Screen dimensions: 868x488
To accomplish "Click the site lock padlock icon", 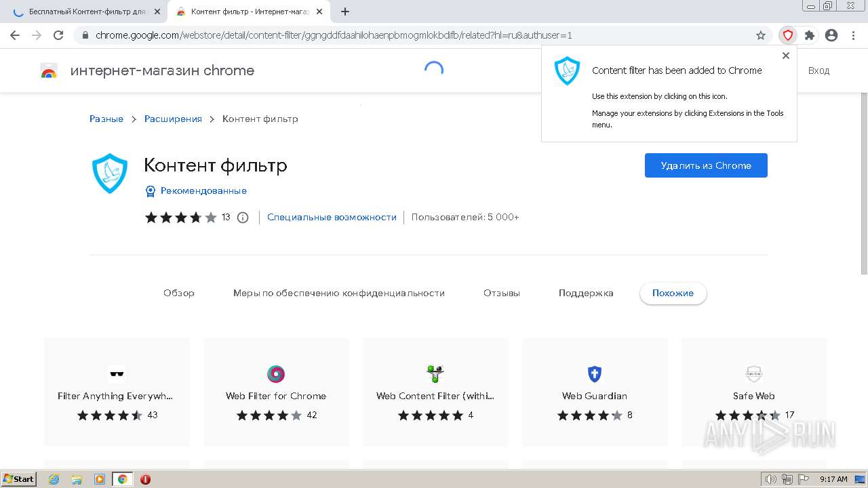I will click(x=85, y=35).
